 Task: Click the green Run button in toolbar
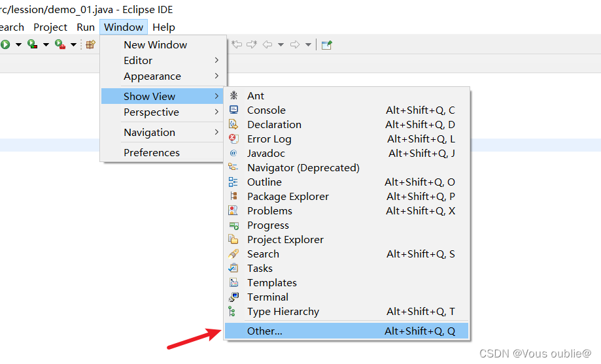click(x=5, y=44)
